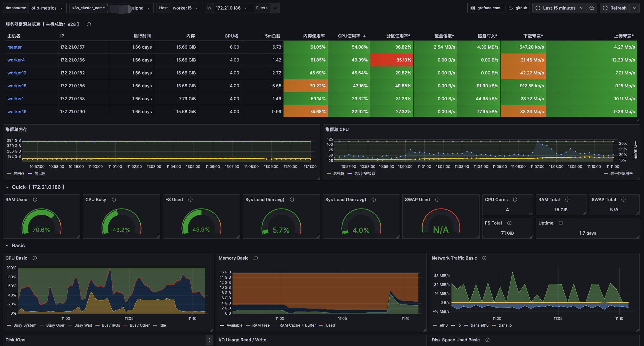Open the grafana.com dashboard link
644x346 pixels.
(x=485, y=8)
